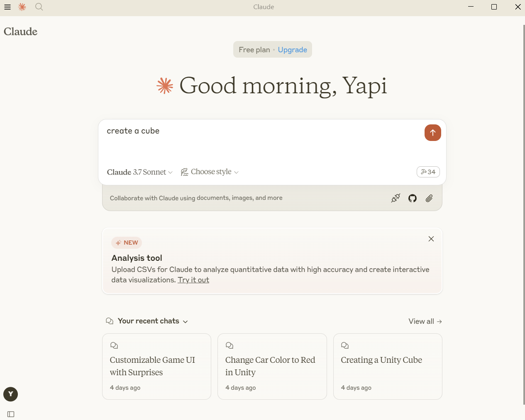
Task: Open the Y user profile avatar
Action: [x=11, y=394]
